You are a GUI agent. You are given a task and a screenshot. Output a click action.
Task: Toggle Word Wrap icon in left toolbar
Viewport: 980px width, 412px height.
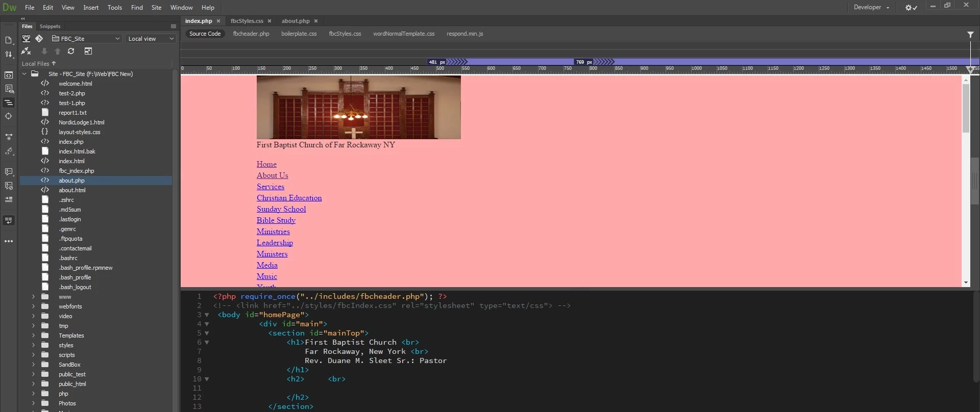(8, 220)
